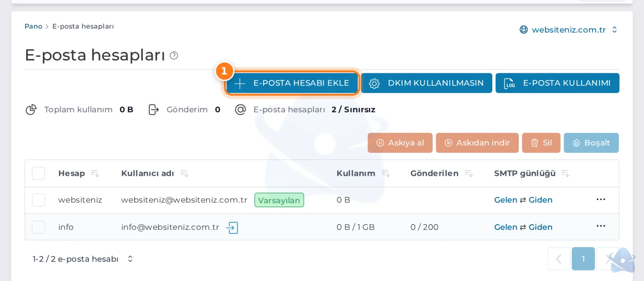Select the websiteniz account checkbox
The height and width of the screenshot is (281, 644).
click(39, 200)
